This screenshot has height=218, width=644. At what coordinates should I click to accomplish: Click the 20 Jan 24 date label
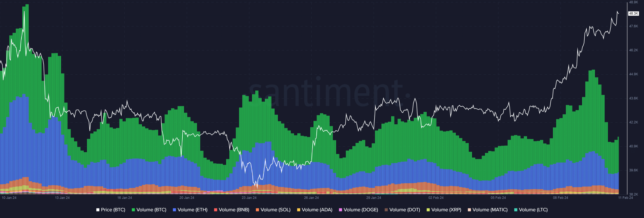coord(187,198)
